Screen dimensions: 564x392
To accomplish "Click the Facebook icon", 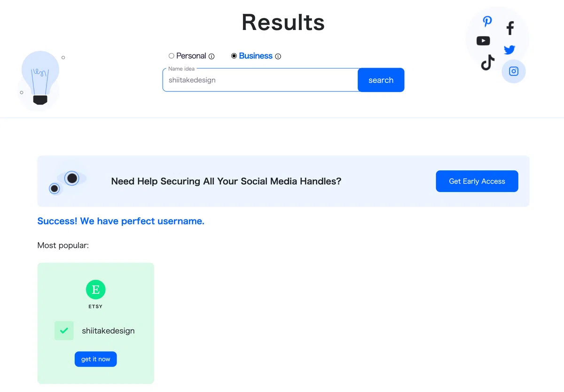I will 510,29.
